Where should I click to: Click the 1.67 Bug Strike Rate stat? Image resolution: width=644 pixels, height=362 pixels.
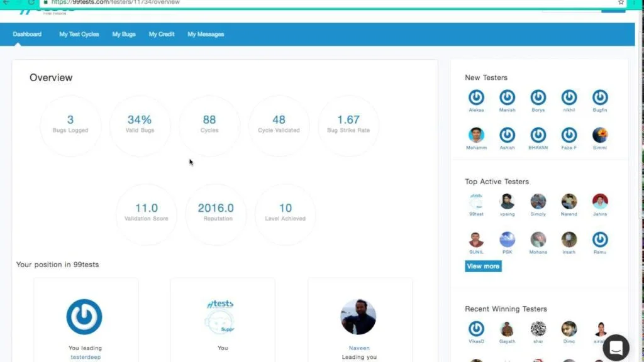pyautogui.click(x=348, y=126)
